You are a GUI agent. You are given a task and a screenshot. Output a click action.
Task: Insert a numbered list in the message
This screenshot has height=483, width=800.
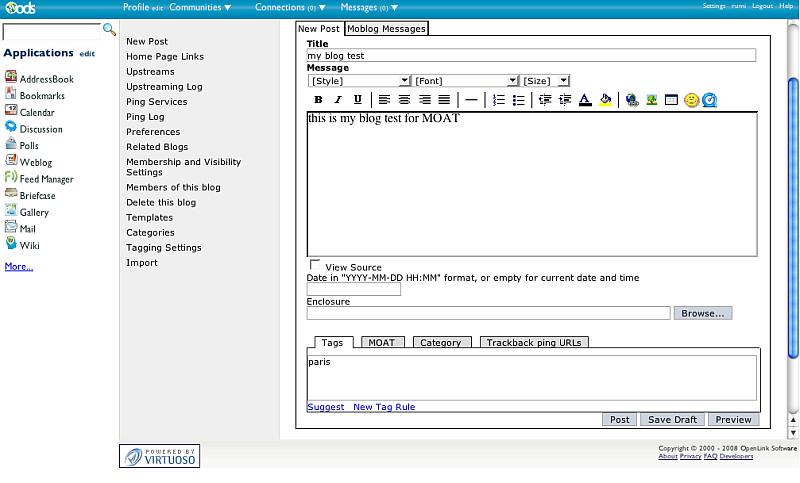(499, 100)
